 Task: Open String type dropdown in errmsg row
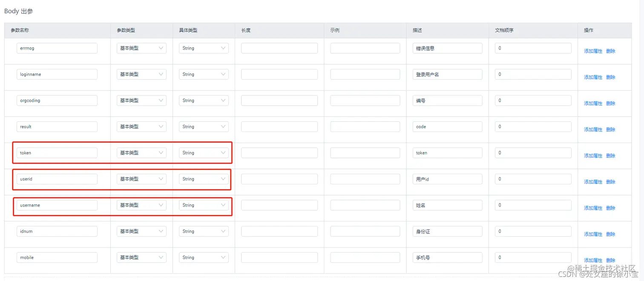click(204, 48)
